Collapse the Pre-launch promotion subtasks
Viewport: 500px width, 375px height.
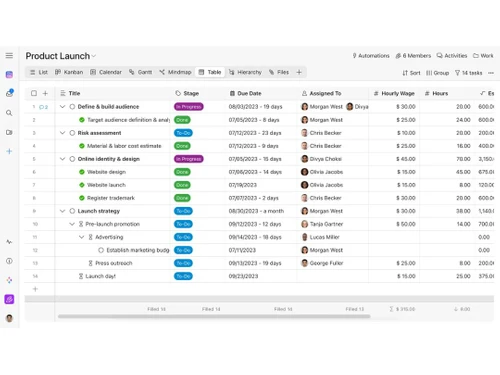tap(72, 224)
